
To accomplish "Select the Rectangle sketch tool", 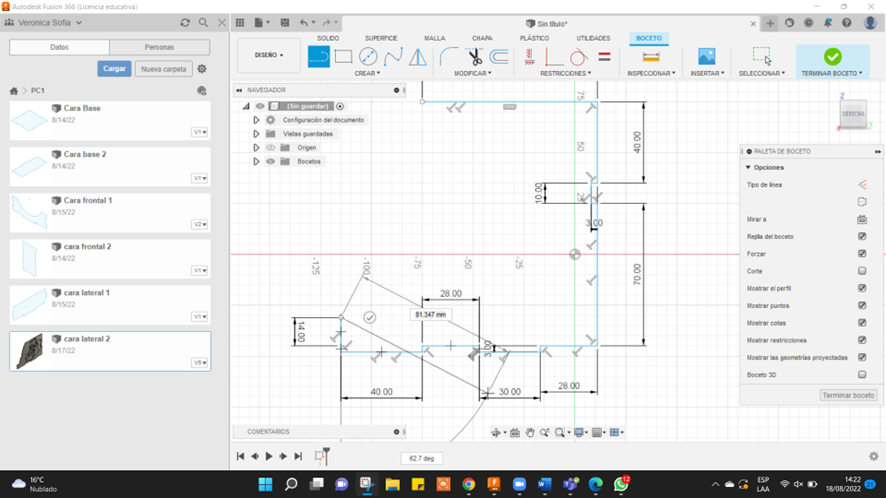I will 343,57.
